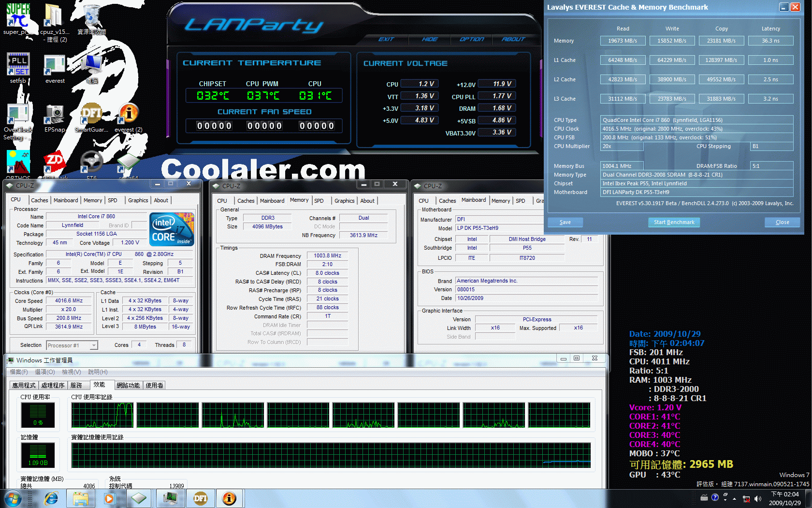The height and width of the screenshot is (508, 812).
Task: Click the volume speaker tray icon
Action: 757,499
